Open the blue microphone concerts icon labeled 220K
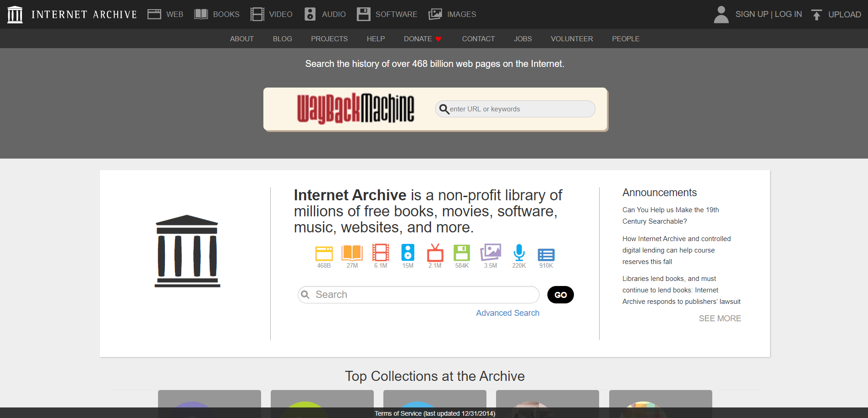This screenshot has width=868, height=418. pyautogui.click(x=519, y=253)
